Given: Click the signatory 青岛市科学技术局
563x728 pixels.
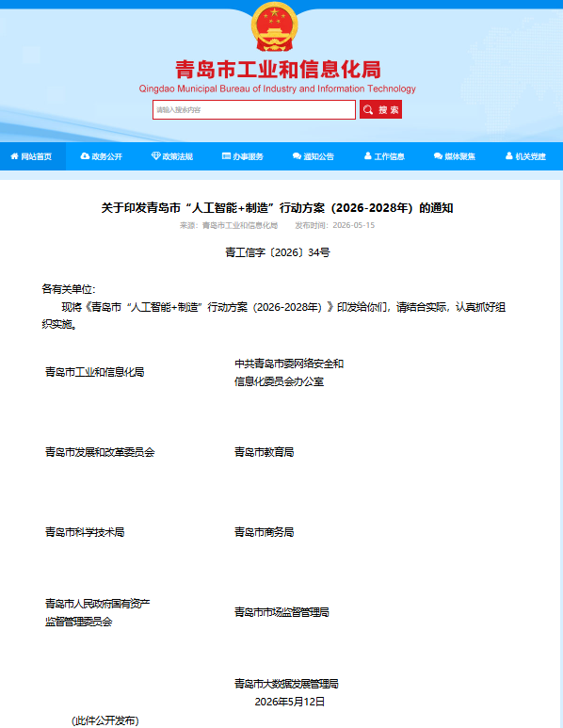Looking at the screenshot, I should pos(85,531).
